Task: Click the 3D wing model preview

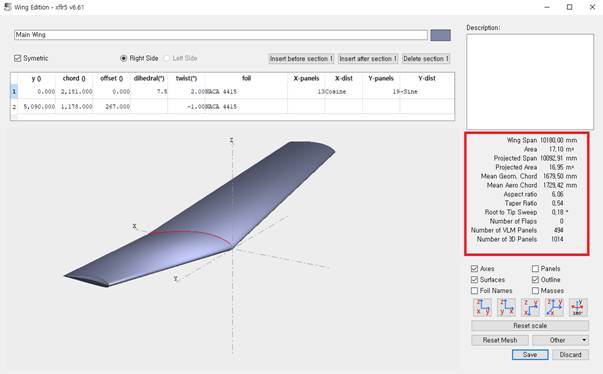Action: [200, 215]
